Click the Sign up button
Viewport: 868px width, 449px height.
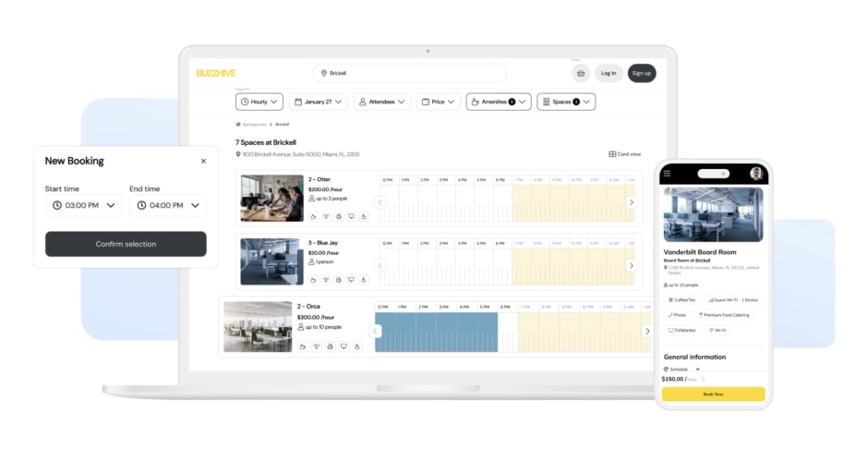tap(642, 73)
